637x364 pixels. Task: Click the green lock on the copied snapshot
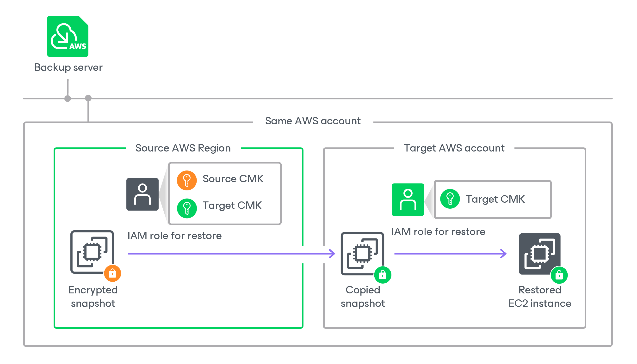click(x=383, y=275)
